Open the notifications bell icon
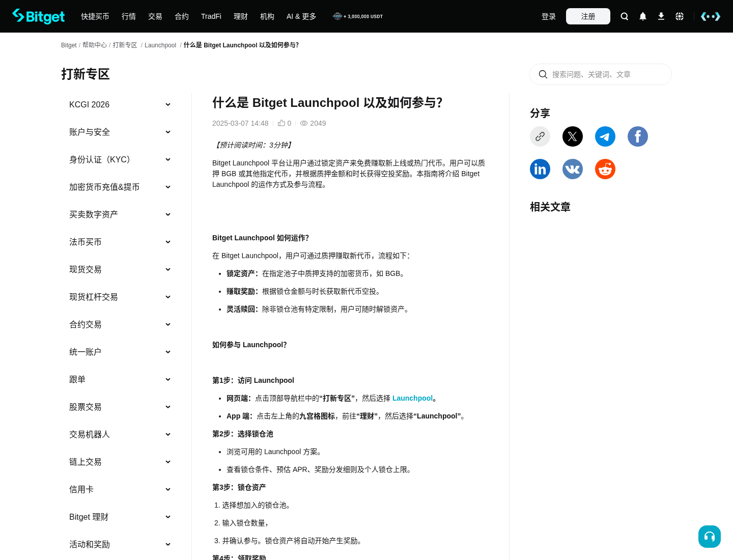 (x=643, y=16)
